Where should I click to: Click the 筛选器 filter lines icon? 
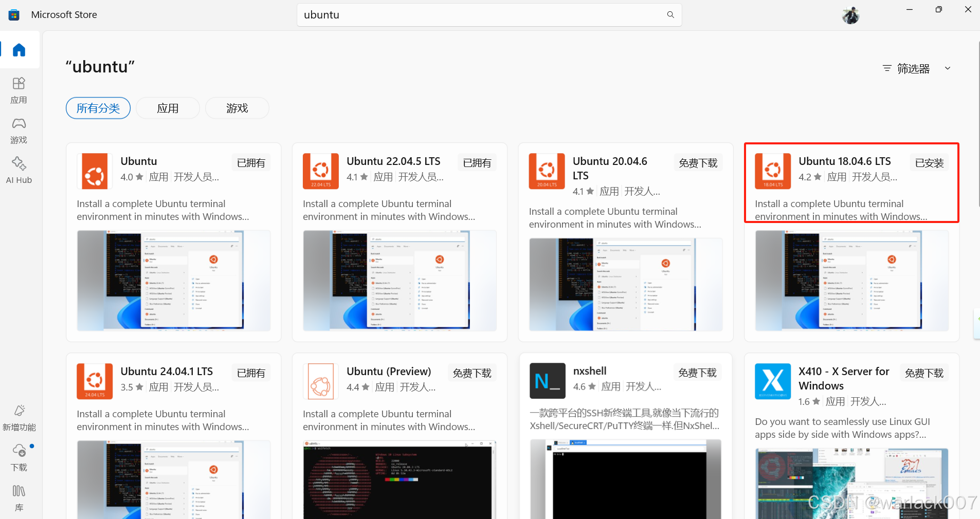pyautogui.click(x=887, y=68)
